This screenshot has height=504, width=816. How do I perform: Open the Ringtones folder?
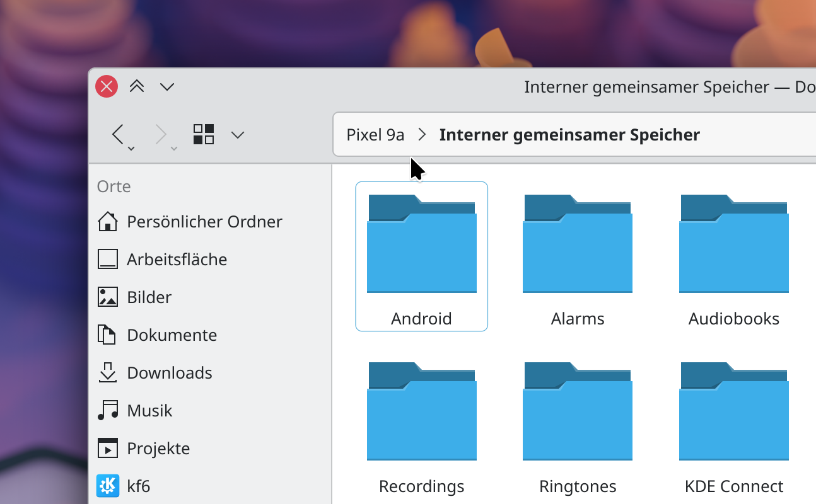click(577, 419)
